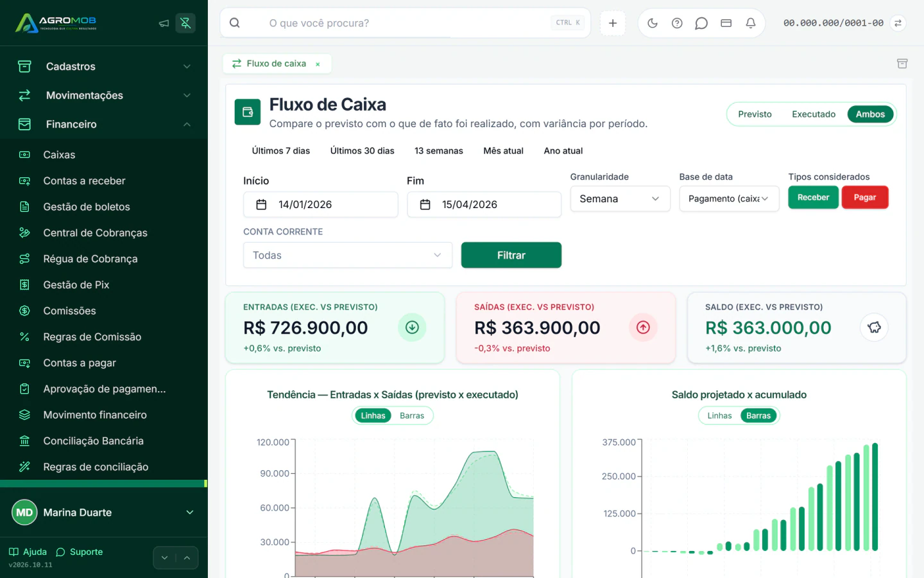Click the archive box icon below header
Viewport: 924px width, 578px height.
coord(902,64)
